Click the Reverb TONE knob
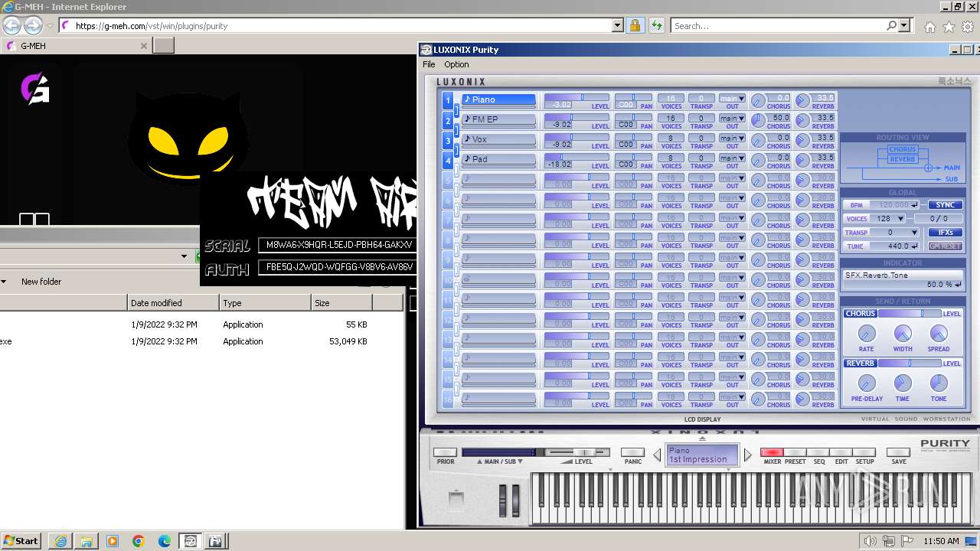The width and height of the screenshot is (980, 551). click(939, 383)
